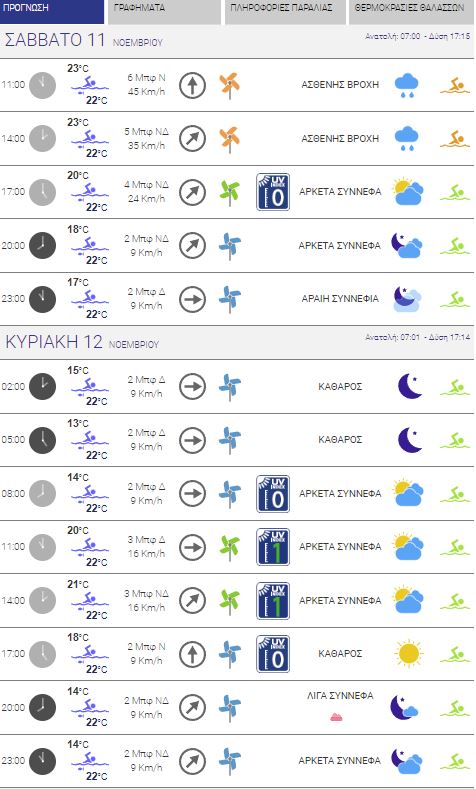Click the UV index 0 badge at Saturday 17:00

click(273, 192)
